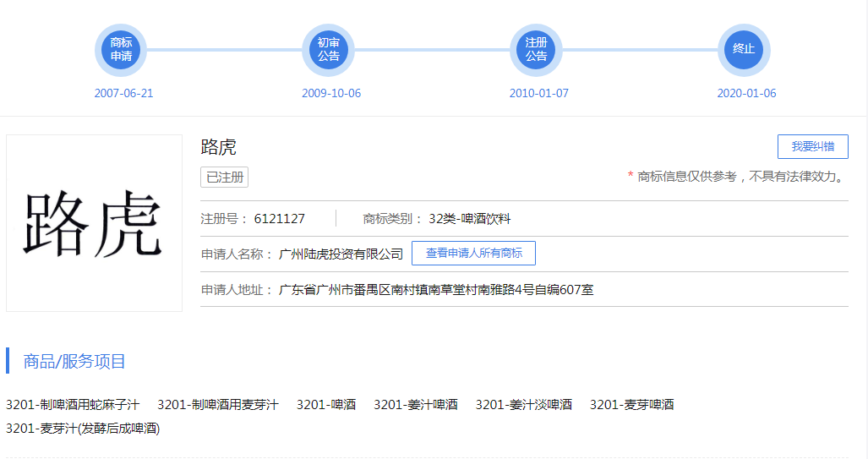Select item 3201-制啤酒用麦芽汁
The height and width of the screenshot is (459, 868).
click(217, 405)
